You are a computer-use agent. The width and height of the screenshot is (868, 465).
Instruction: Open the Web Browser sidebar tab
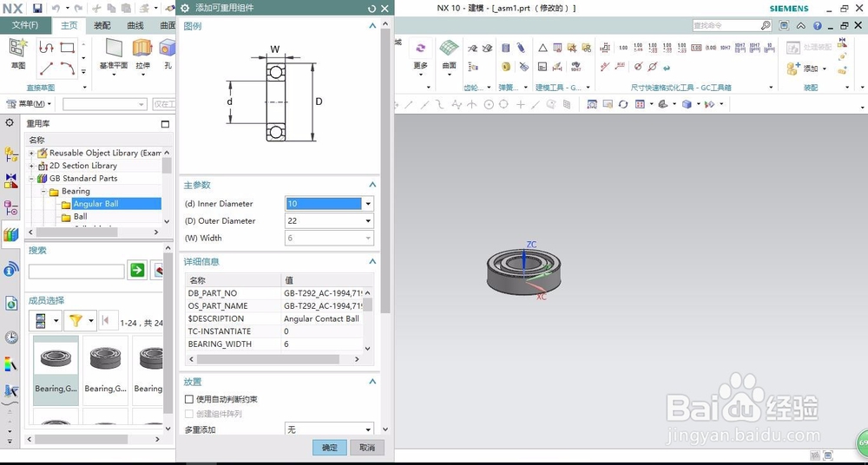[x=10, y=303]
